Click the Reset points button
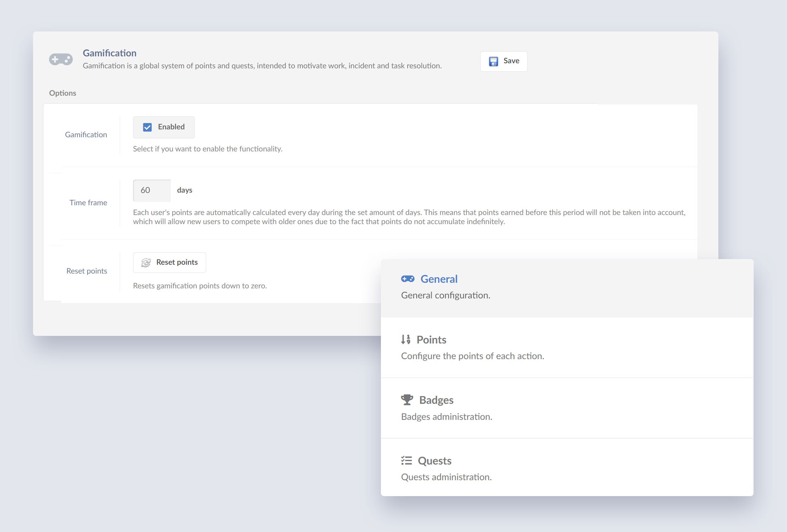The image size is (787, 532). point(169,262)
